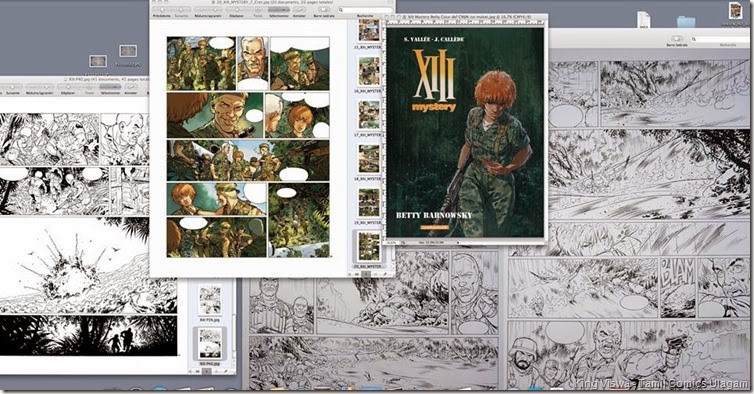
Task: Click Réduire/agrandir zoom control in colored comic window
Action: [208, 10]
